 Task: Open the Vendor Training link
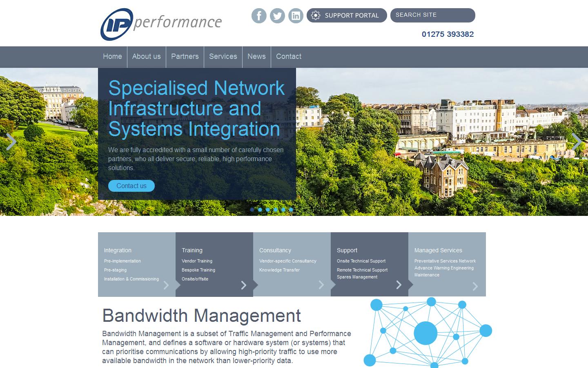[x=197, y=261]
